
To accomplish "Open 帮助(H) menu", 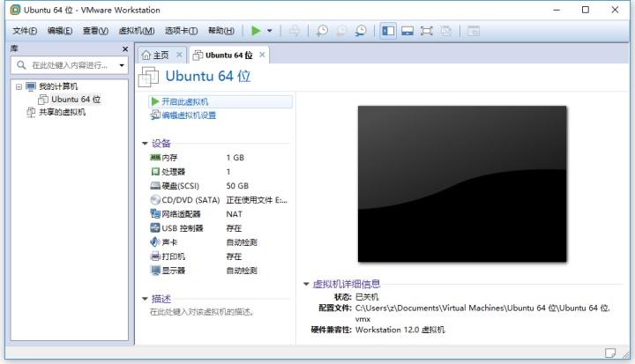I will 221,31.
